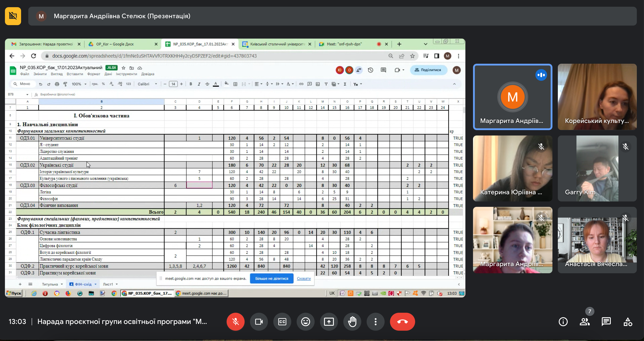
Task: Select Garry Kim's video tile
Action: [597, 168]
